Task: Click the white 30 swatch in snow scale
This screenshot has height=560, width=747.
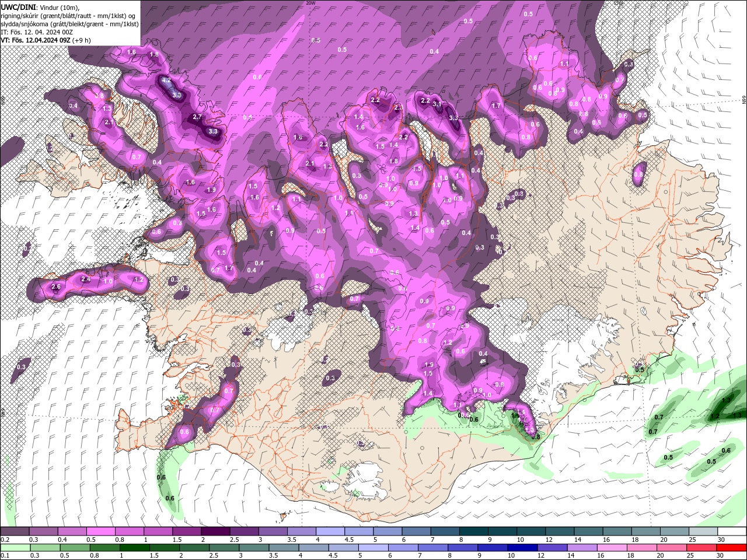Action: (x=731, y=531)
